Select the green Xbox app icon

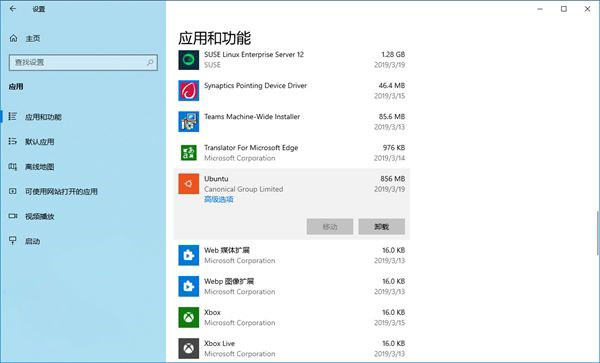[189, 317]
